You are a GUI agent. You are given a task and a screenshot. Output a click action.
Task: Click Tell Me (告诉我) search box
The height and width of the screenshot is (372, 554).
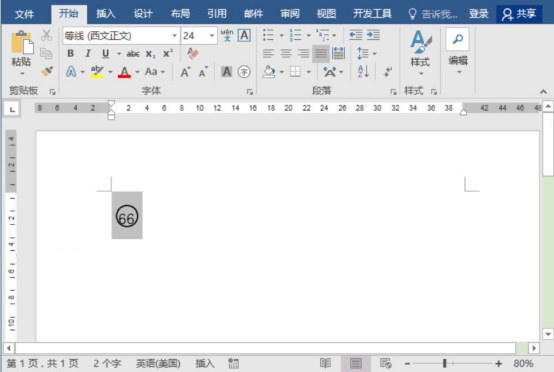point(433,14)
